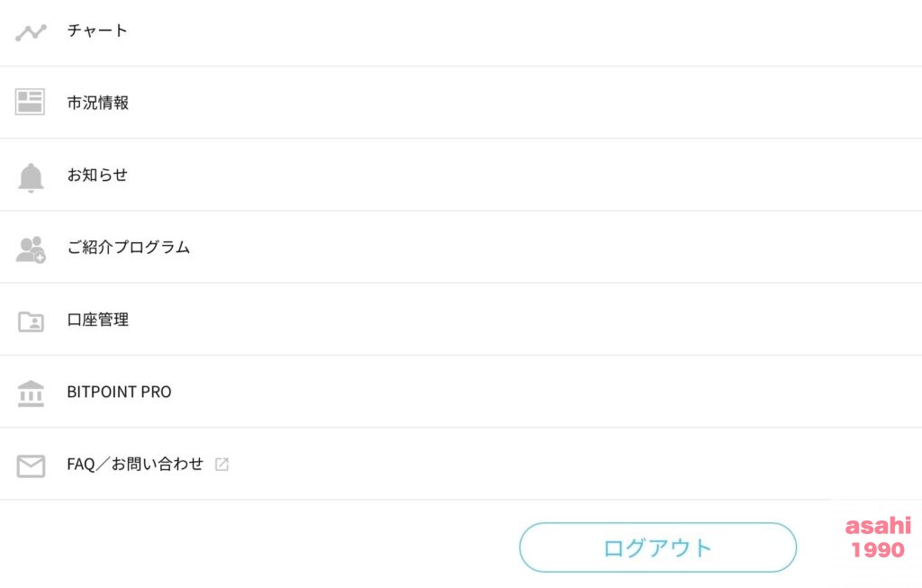Viewport: 922px width, 588px height.
Task: Open the チャート menu item
Action: click(x=97, y=31)
